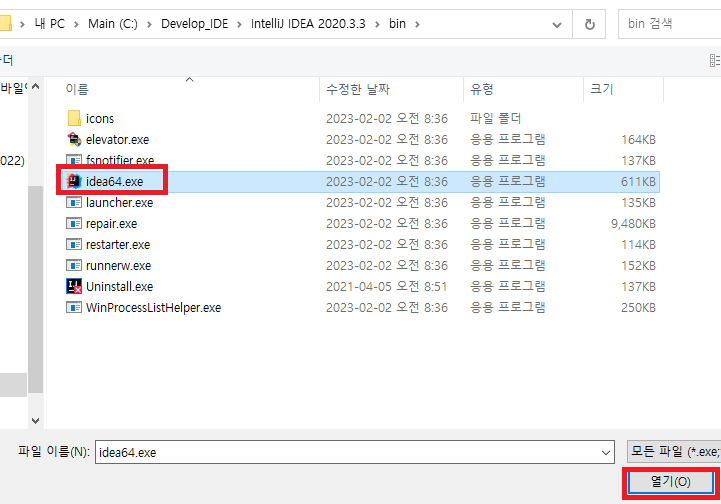The image size is (721, 504).
Task: Click navigation pane scroll up arrow
Action: (x=35, y=86)
